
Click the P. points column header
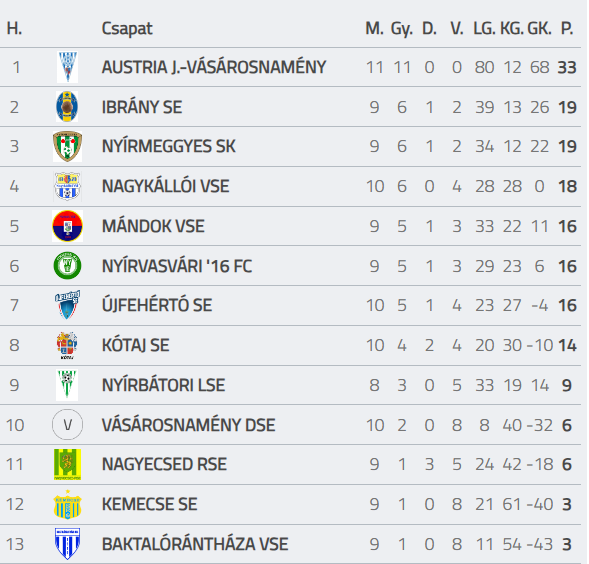point(567,28)
